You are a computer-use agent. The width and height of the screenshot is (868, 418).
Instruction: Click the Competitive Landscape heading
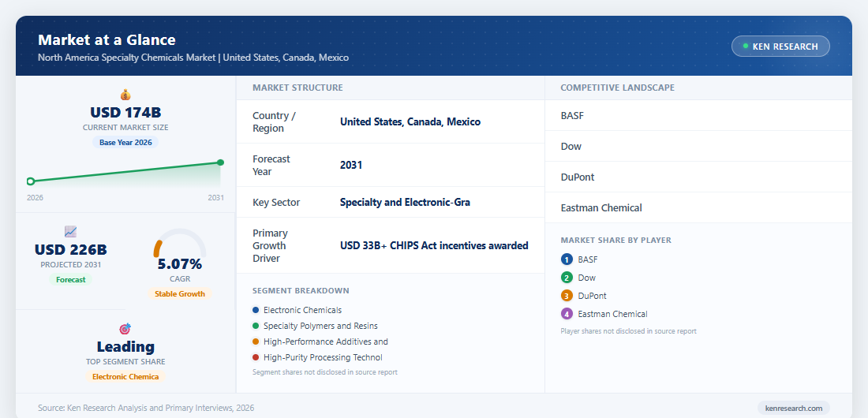point(617,88)
